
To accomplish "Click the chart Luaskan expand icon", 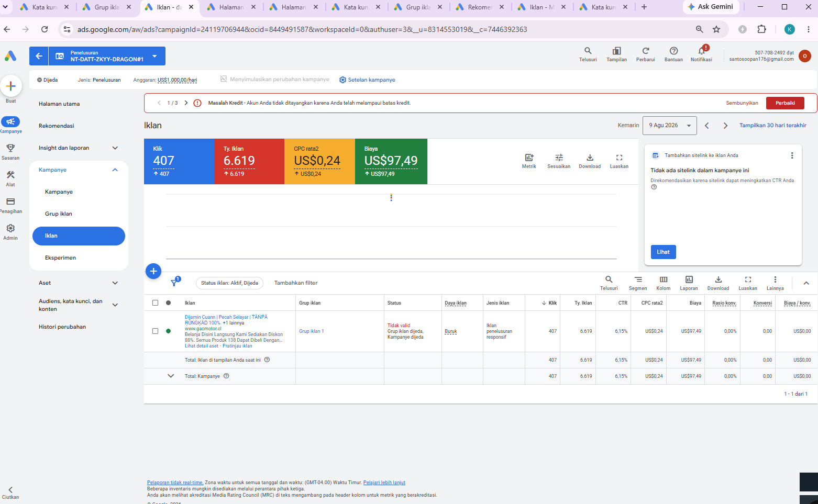I will [x=619, y=158].
